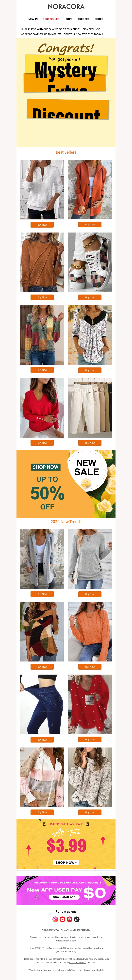Click DOWNLOAD APP on the pink banner
This screenshot has width=132, height=980.
[64, 897]
